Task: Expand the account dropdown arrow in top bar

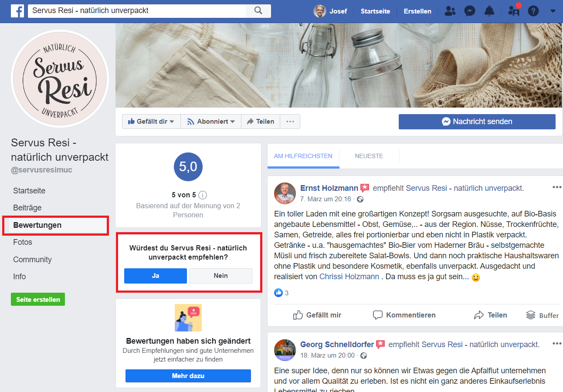Action: click(553, 11)
